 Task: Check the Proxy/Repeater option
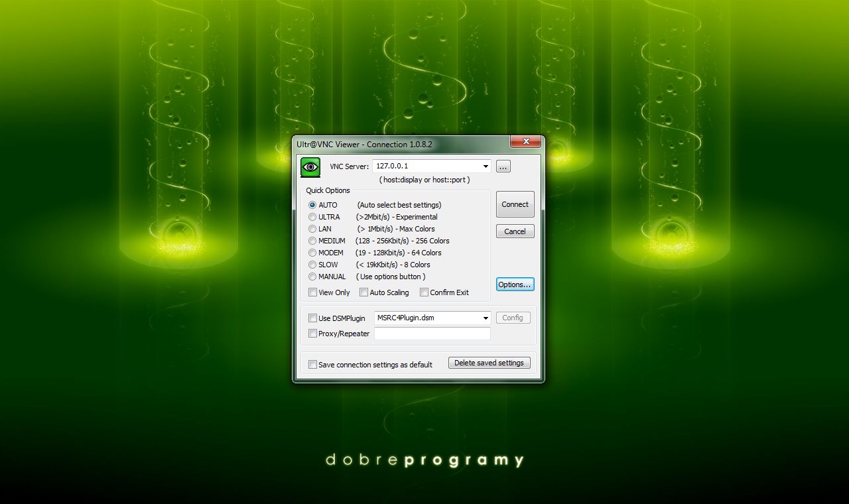coord(312,334)
